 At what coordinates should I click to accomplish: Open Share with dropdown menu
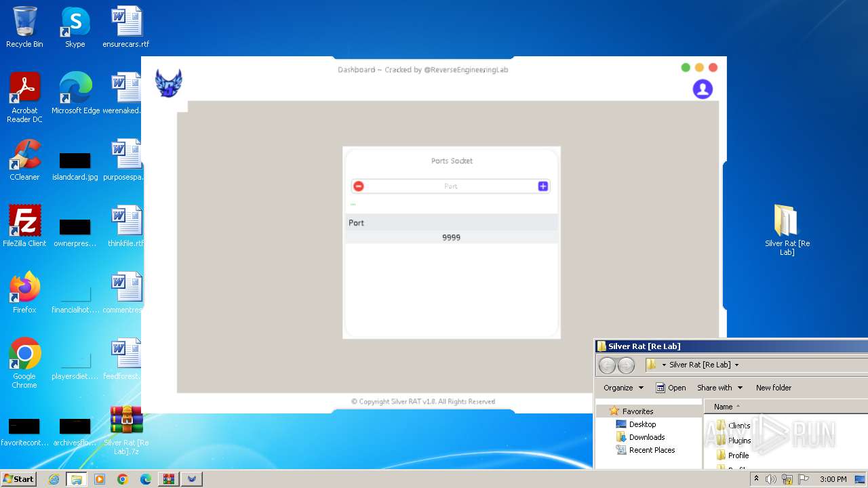point(719,388)
